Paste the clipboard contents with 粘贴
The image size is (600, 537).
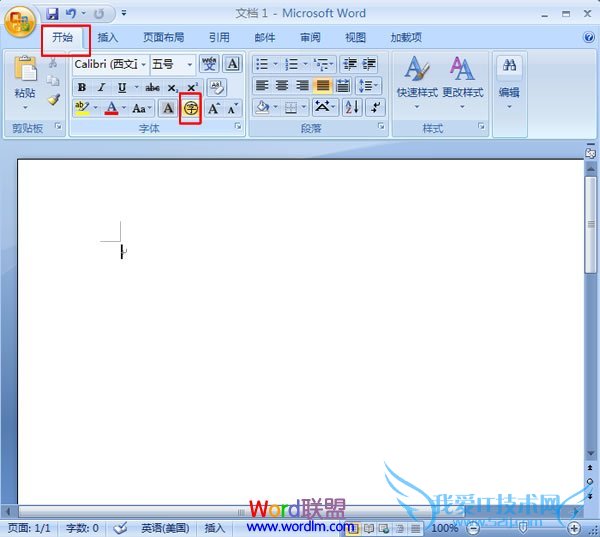coord(25,82)
